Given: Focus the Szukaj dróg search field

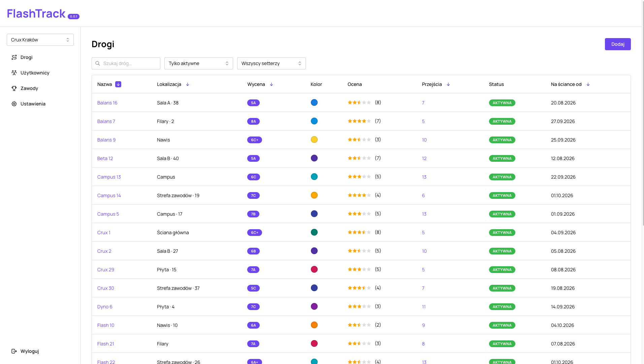Looking at the screenshot, I should (126, 63).
